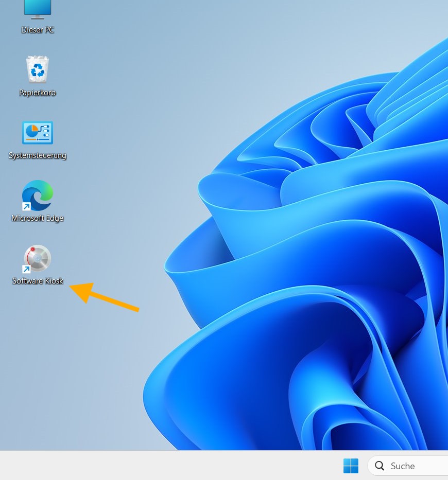The height and width of the screenshot is (480, 448).
Task: Open the Windows Start menu button
Action: point(351,466)
